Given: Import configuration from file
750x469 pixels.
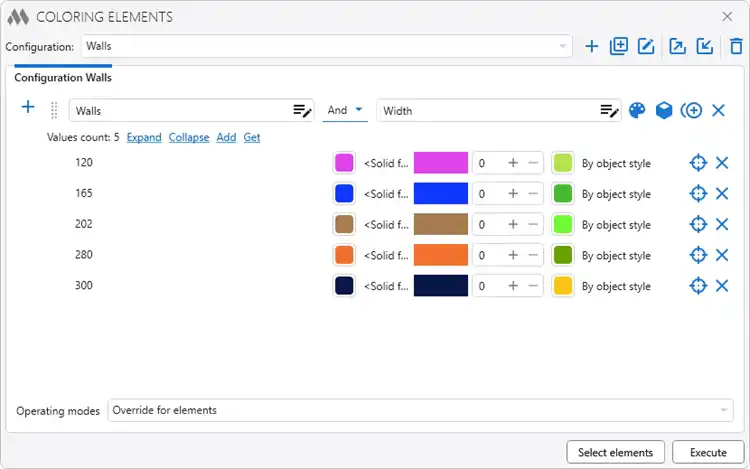Looking at the screenshot, I should [705, 46].
